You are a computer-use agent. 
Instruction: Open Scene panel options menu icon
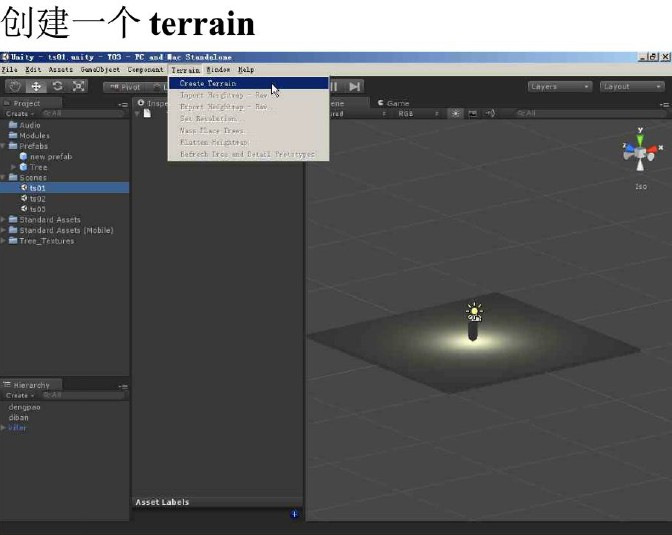pyautogui.click(x=664, y=104)
